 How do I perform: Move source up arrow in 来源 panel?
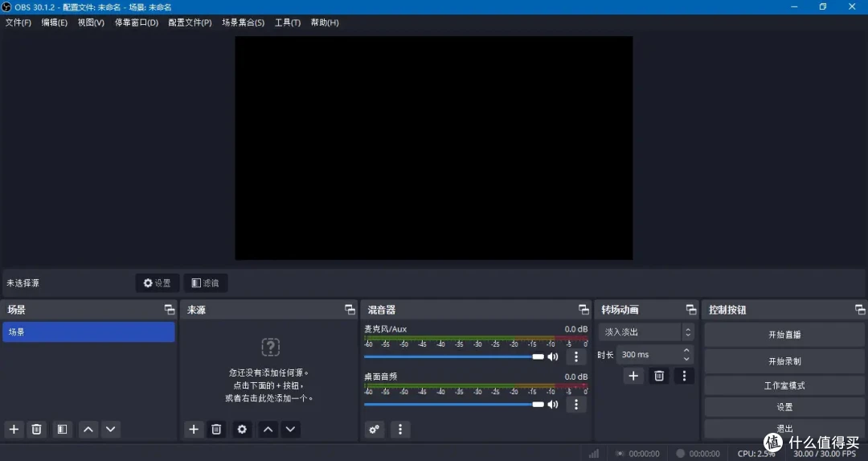268,430
